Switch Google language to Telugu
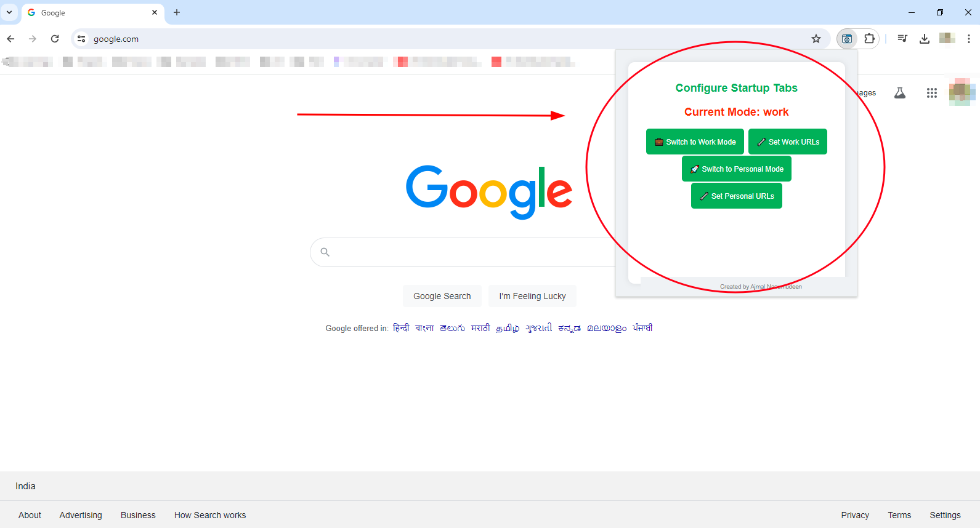Image resolution: width=980 pixels, height=528 pixels. click(x=452, y=328)
